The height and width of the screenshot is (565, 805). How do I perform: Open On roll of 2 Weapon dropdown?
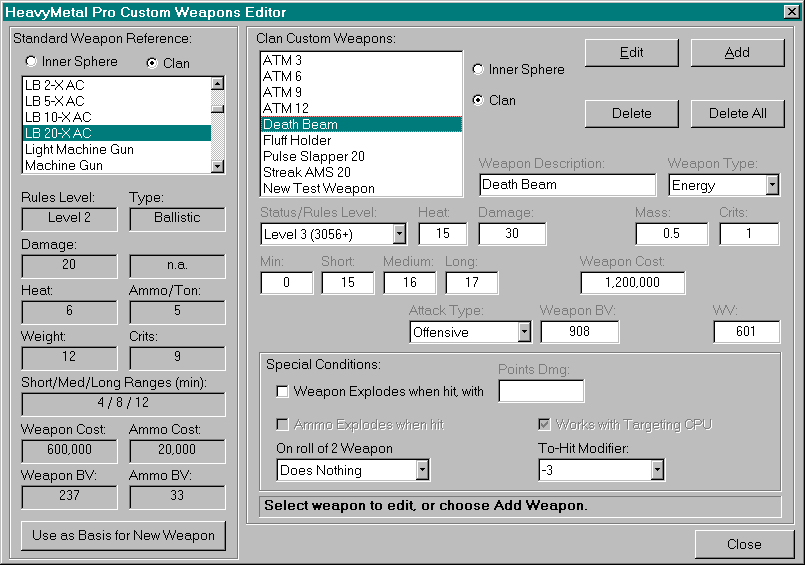pyautogui.click(x=422, y=470)
